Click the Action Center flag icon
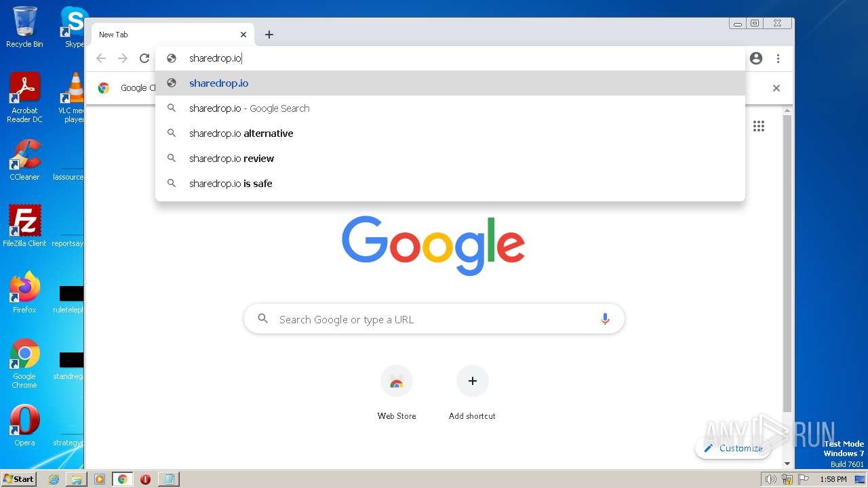This screenshot has width=868, height=488. [x=804, y=479]
